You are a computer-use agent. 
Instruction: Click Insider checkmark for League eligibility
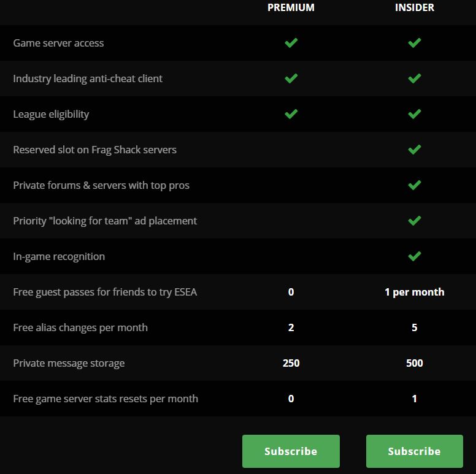point(415,114)
